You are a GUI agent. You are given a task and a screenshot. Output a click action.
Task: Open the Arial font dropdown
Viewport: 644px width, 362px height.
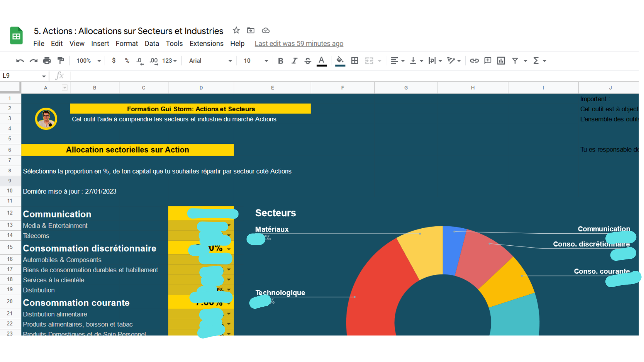[x=210, y=61]
